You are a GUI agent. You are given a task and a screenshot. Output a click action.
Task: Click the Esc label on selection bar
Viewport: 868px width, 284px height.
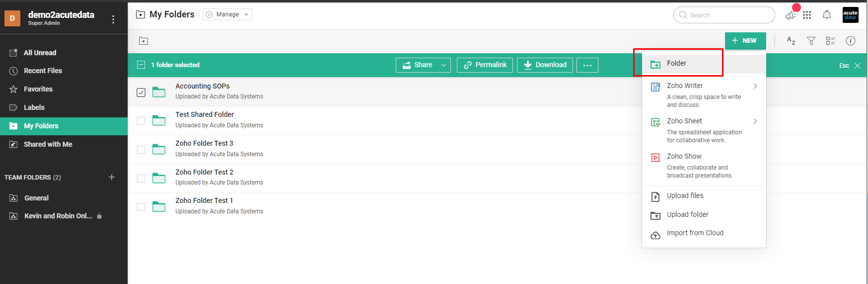(x=844, y=66)
